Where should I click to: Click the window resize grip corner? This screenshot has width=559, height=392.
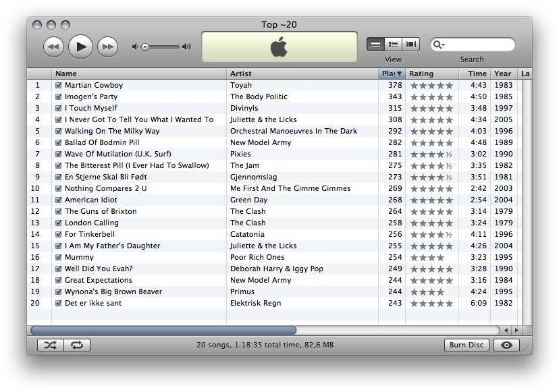tap(526, 349)
